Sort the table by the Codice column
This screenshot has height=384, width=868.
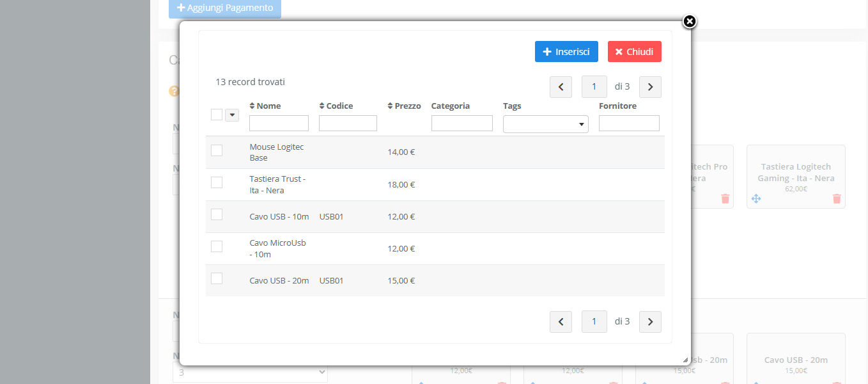(x=336, y=106)
